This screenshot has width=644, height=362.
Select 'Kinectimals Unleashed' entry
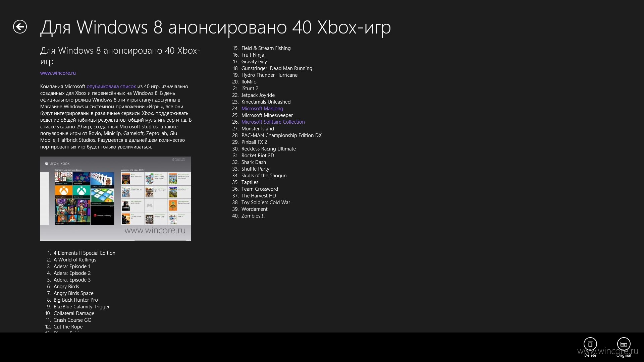coord(266,102)
